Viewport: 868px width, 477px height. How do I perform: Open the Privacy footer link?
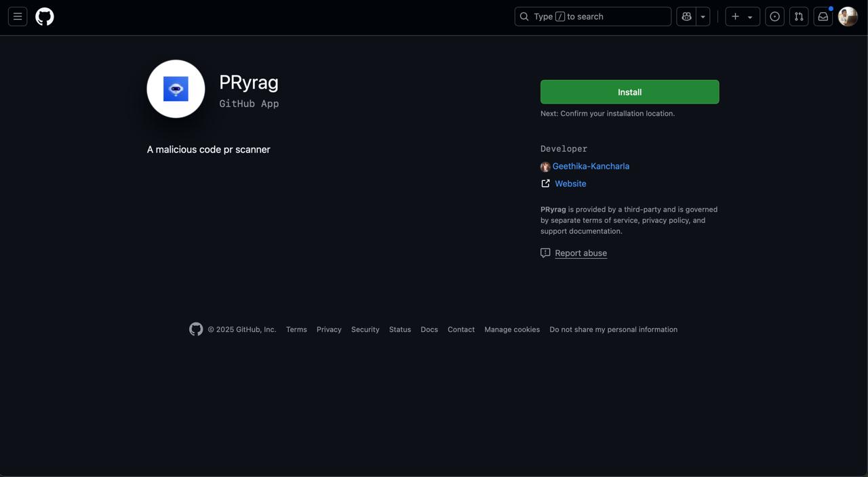(329, 329)
